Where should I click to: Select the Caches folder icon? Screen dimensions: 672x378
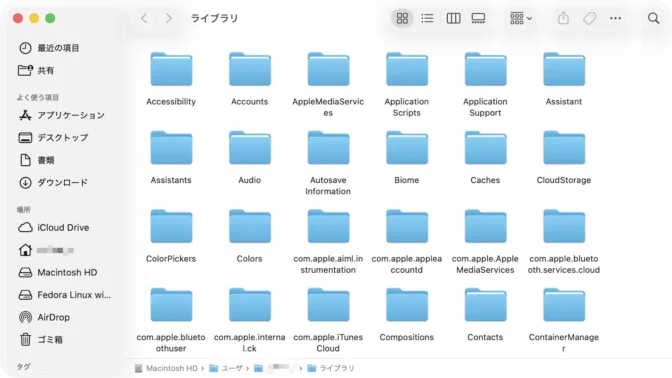pyautogui.click(x=485, y=148)
